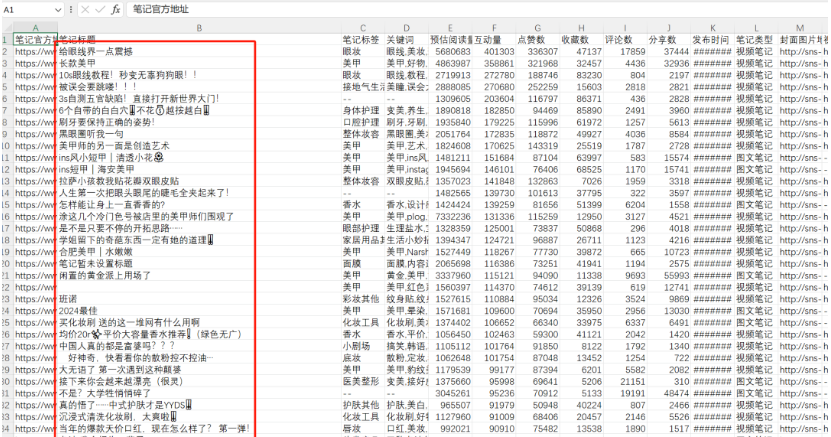831x437 pixels.
Task: Click the 关键词 header cell
Action: tap(406, 40)
